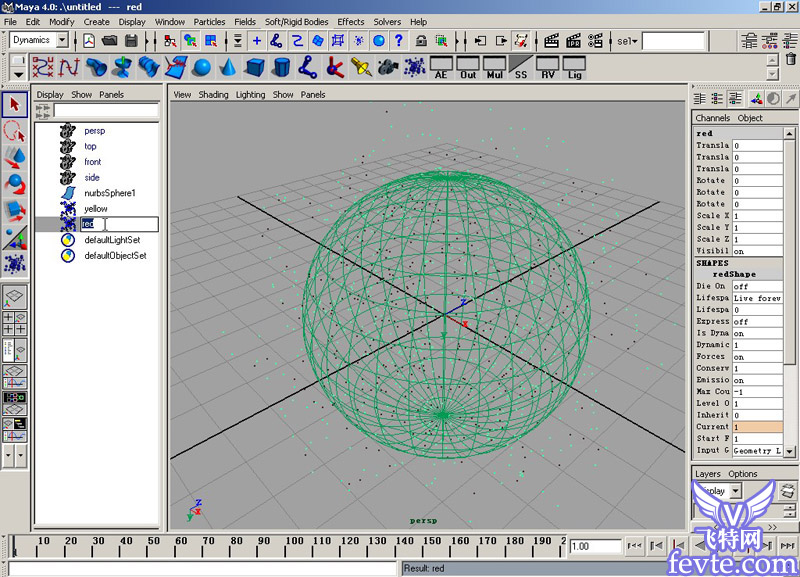Select the arrow Select tool
800x577 pixels.
tap(14, 105)
